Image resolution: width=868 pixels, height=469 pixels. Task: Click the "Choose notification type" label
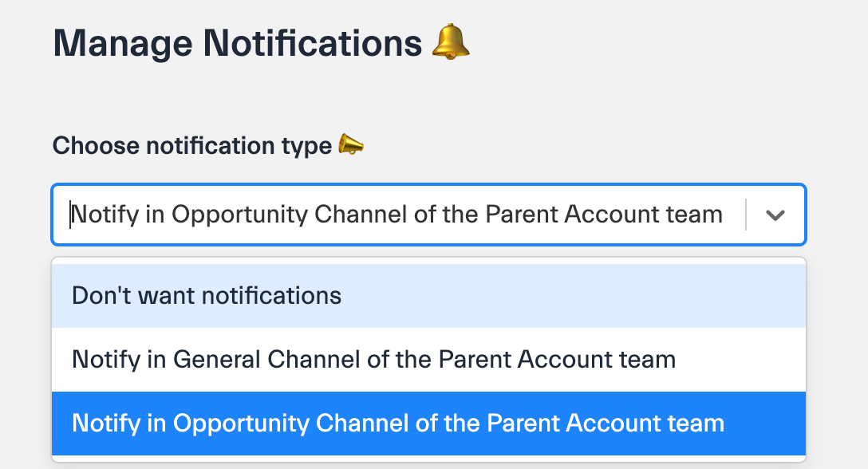[191, 146]
